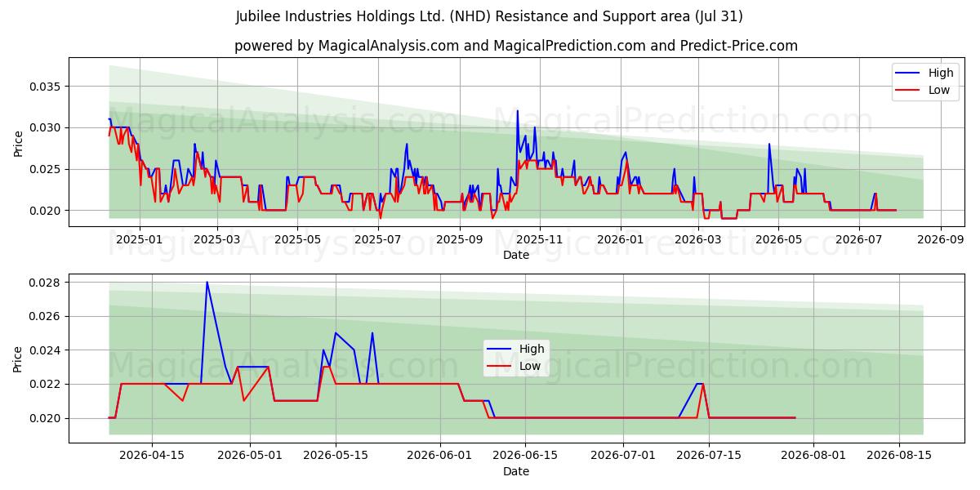
Task: Click the 2026-06-01 date tick label
Action: coord(439,456)
